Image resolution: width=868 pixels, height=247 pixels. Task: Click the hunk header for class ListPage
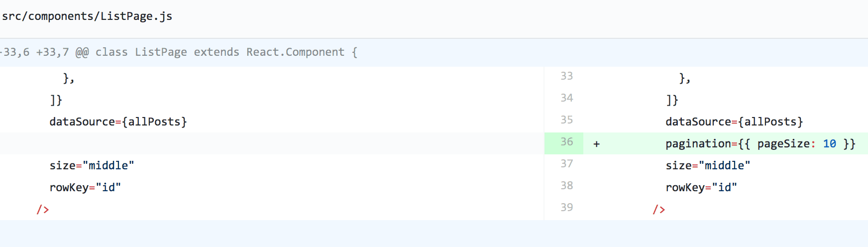(x=179, y=52)
